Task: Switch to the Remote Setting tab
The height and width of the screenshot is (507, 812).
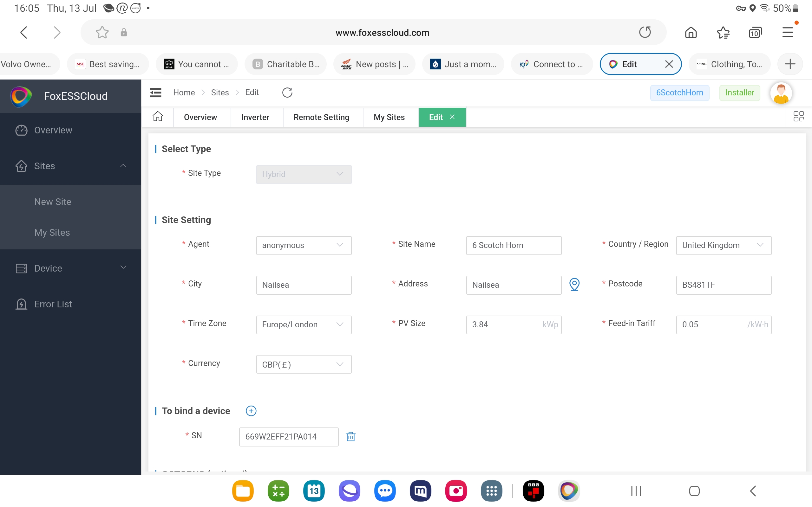Action: 321,117
